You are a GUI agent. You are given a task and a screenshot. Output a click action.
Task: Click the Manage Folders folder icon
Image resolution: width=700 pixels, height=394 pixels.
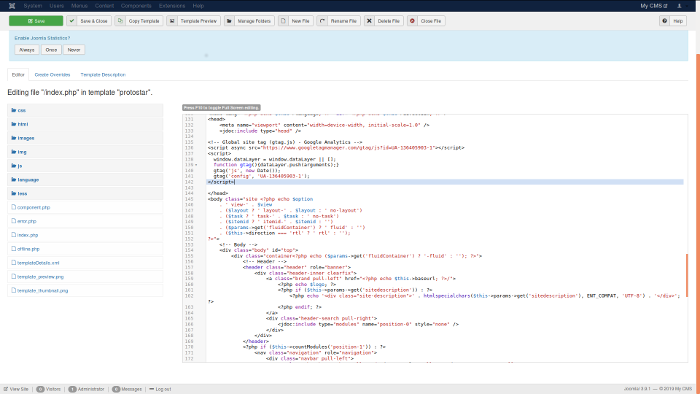pyautogui.click(x=229, y=21)
